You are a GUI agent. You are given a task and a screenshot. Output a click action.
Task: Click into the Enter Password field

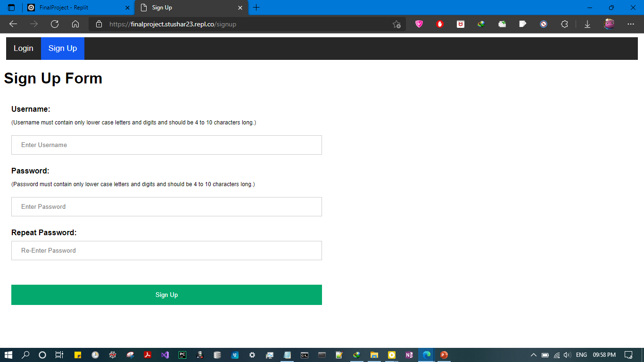coord(166,207)
